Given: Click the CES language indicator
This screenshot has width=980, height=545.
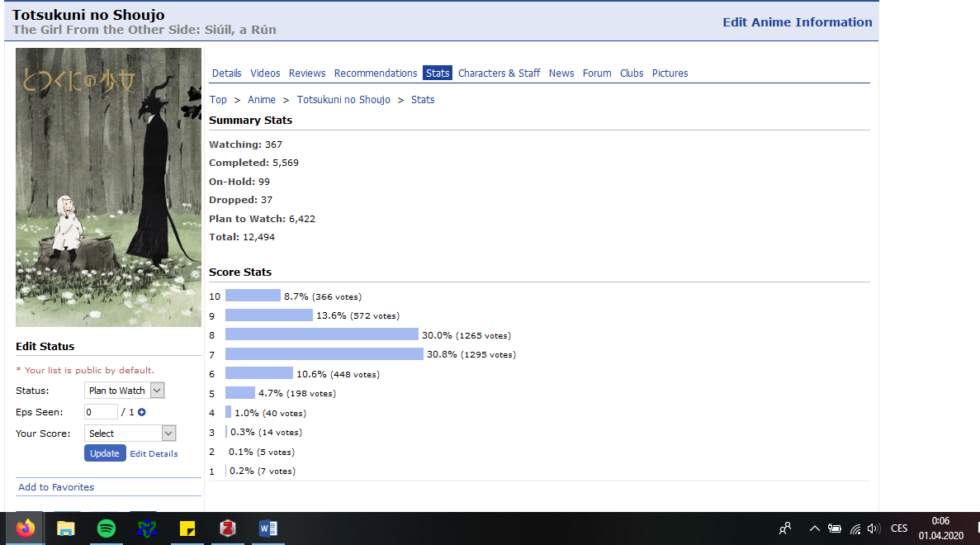Looking at the screenshot, I should [899, 528].
